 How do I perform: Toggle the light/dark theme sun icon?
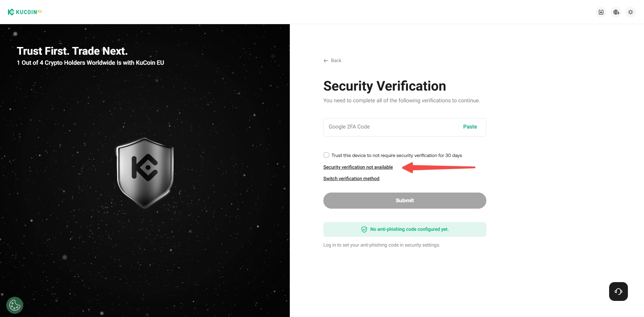[x=631, y=12]
